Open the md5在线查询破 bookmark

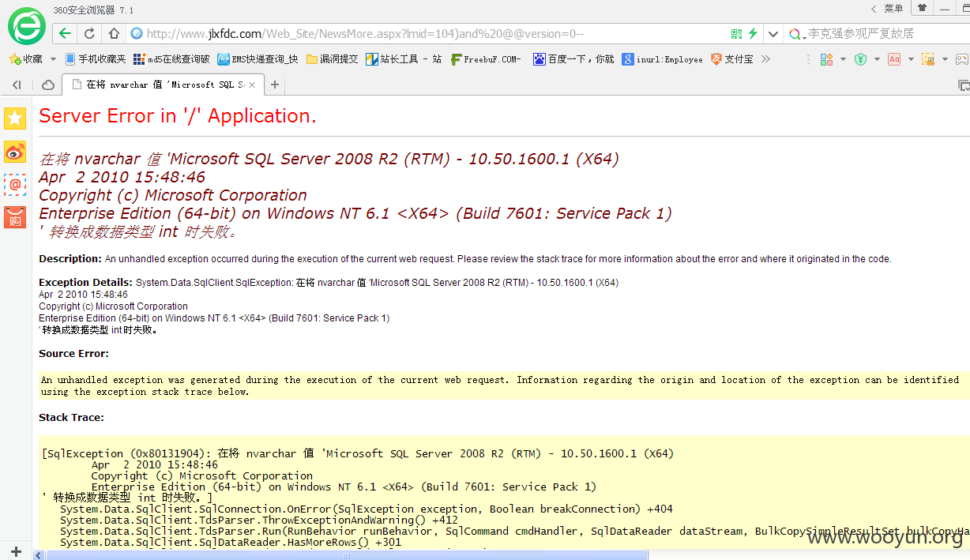171,59
